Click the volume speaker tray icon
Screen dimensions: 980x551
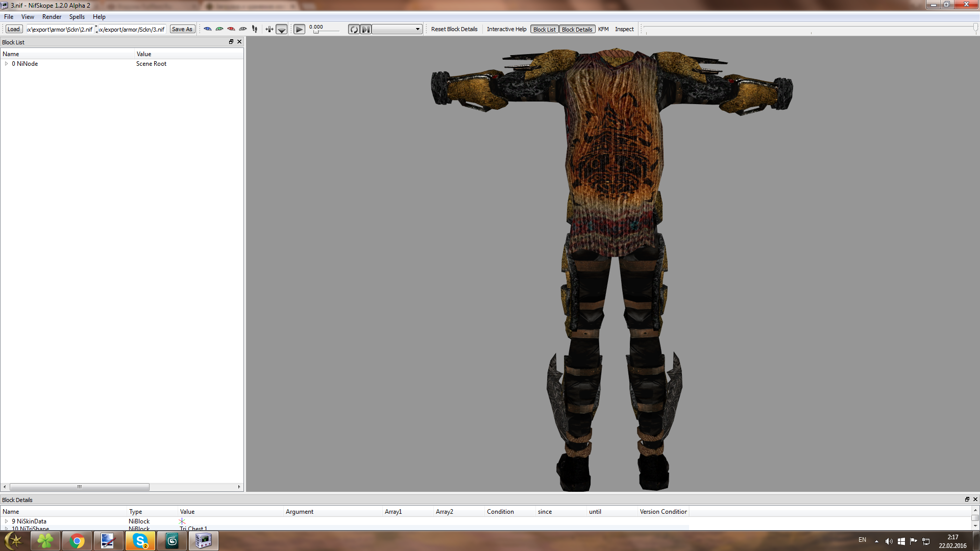(889, 541)
